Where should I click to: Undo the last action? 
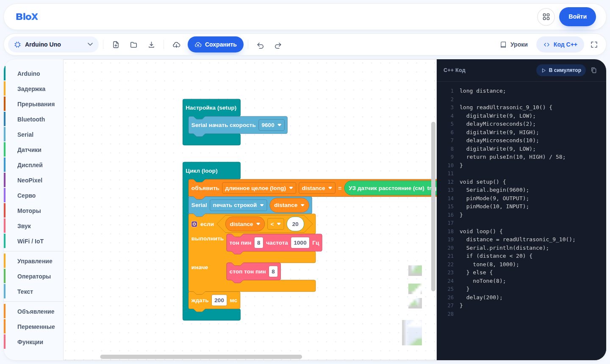(260, 45)
